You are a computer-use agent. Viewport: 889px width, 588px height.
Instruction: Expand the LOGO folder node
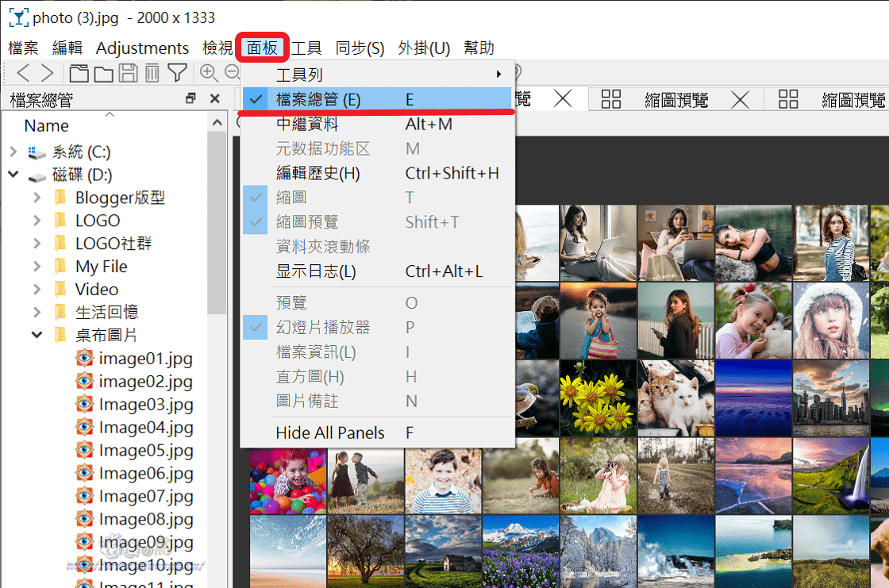[37, 220]
